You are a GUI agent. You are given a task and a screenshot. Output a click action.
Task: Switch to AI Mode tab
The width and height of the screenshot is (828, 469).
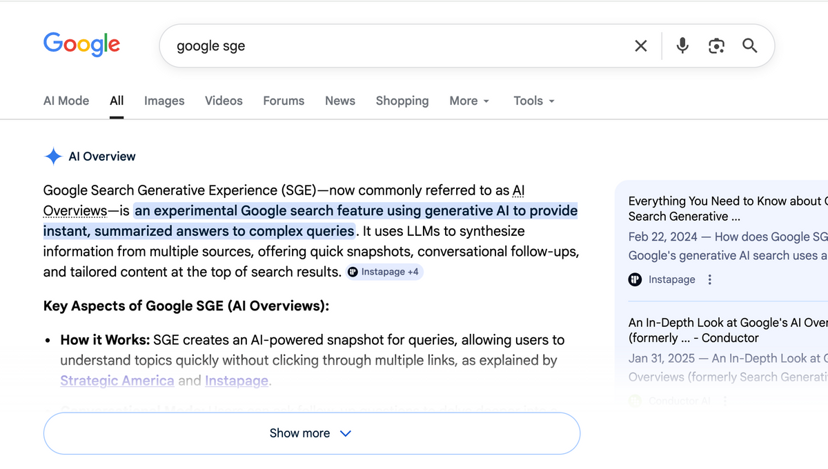pos(66,101)
